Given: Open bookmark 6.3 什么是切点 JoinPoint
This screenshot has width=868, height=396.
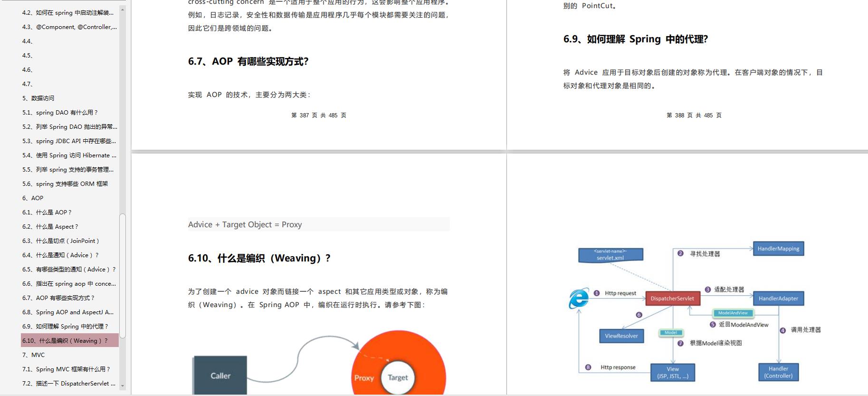Looking at the screenshot, I should pyautogui.click(x=61, y=241).
